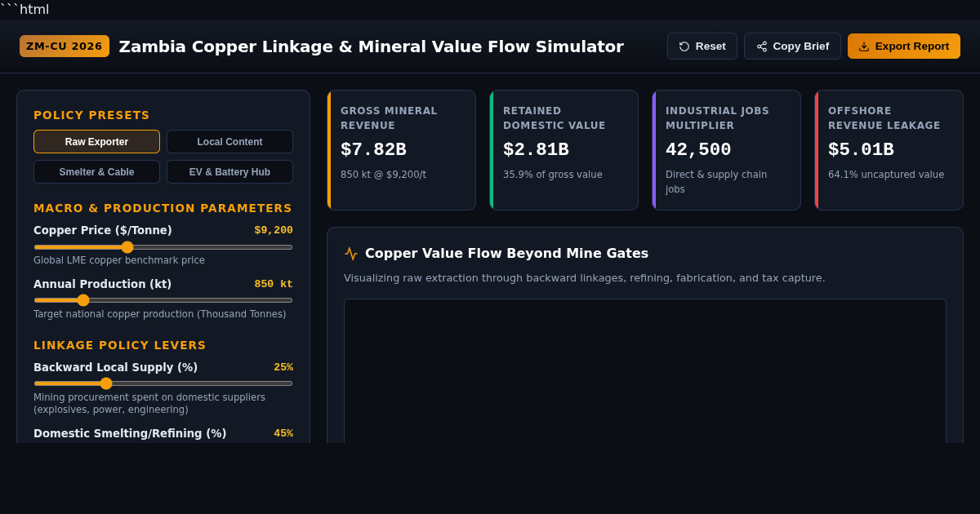Click 'Target national copper production' hint
Image resolution: width=980 pixels, height=514 pixels.
(160, 314)
